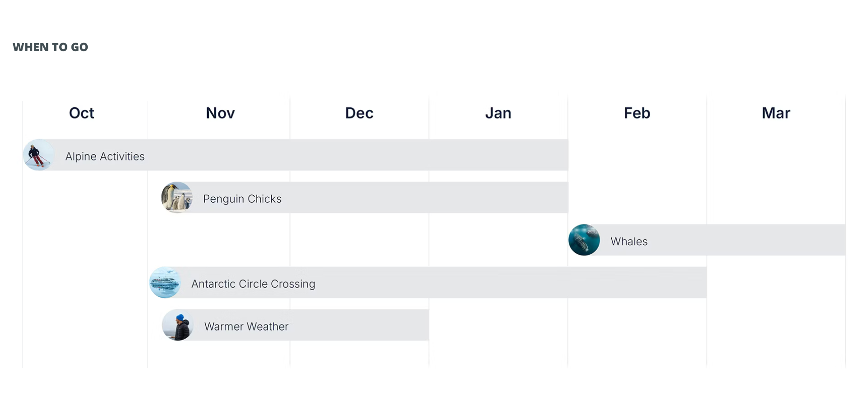This screenshot has height=407, width=868.
Task: Choose the Mar month header
Action: (x=776, y=113)
